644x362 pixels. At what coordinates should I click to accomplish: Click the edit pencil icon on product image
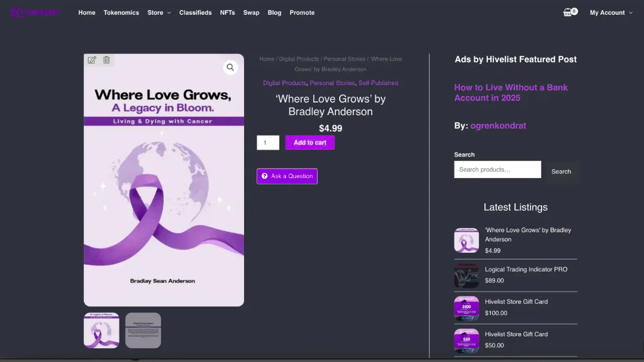pyautogui.click(x=92, y=60)
